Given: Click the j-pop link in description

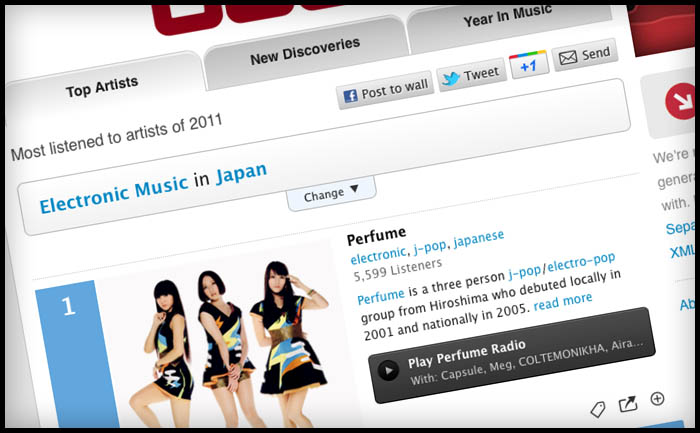Looking at the screenshot, I should (x=525, y=271).
